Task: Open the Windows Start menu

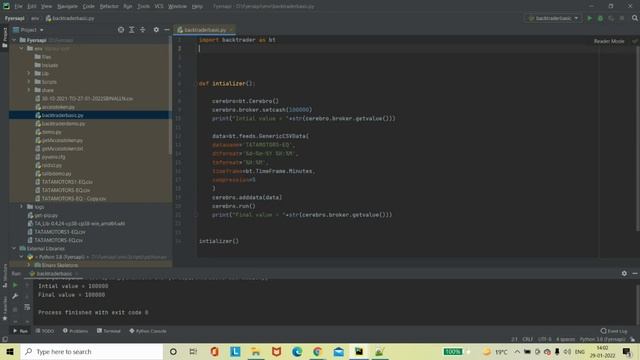Action: (x=10, y=351)
